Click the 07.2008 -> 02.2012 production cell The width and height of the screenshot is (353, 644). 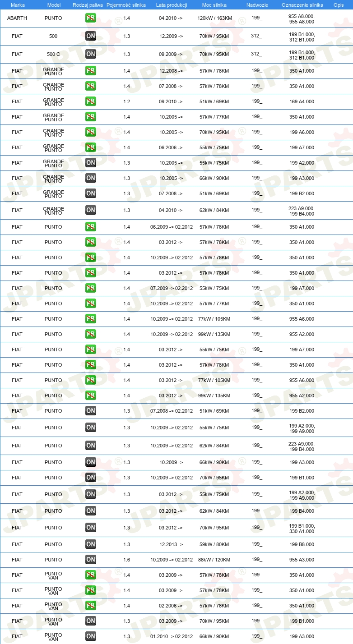[172, 411]
